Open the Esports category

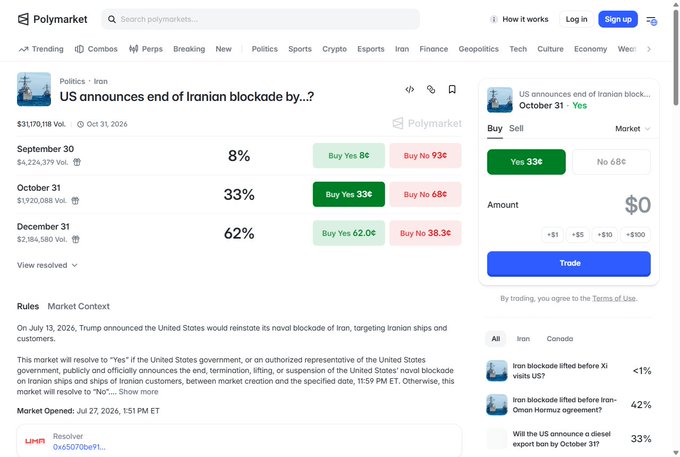tap(371, 49)
